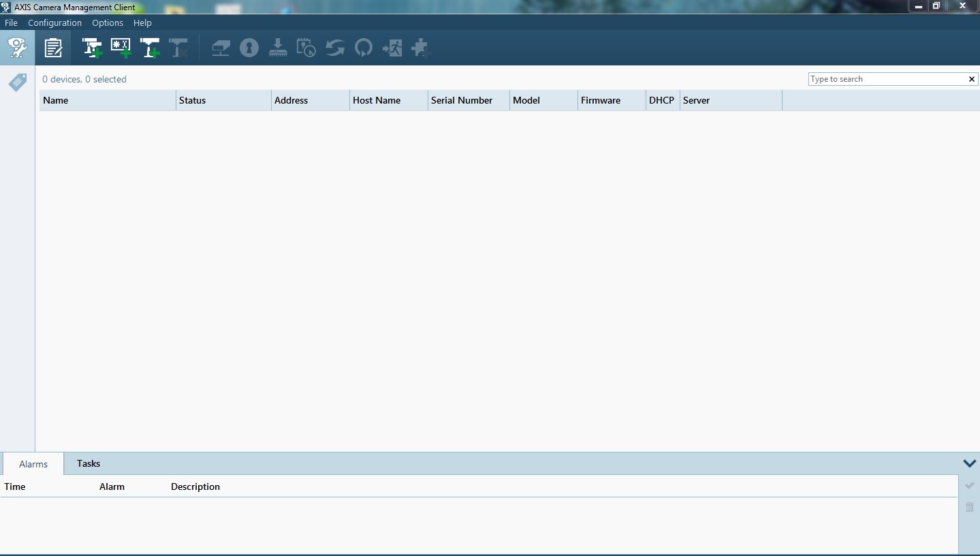The height and width of the screenshot is (556, 980).
Task: Click the '0 devices, 0 selected' text
Action: (x=84, y=79)
